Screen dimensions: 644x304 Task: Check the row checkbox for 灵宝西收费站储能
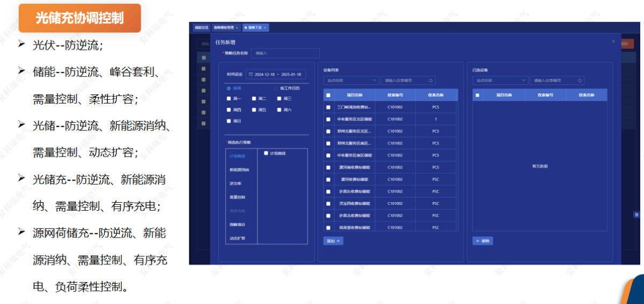coord(328,204)
